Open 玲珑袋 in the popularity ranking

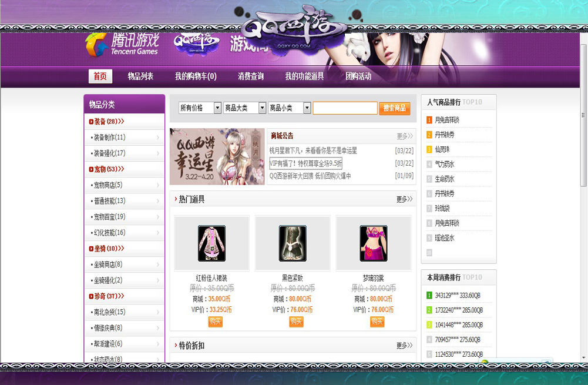(442, 208)
